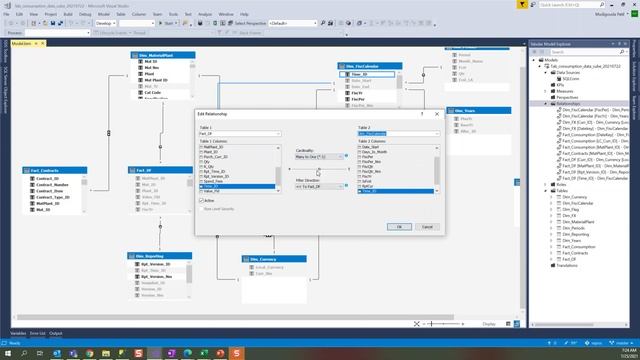Expand the Roles tree node
The width and height of the screenshot is (640, 360).
[546, 184]
